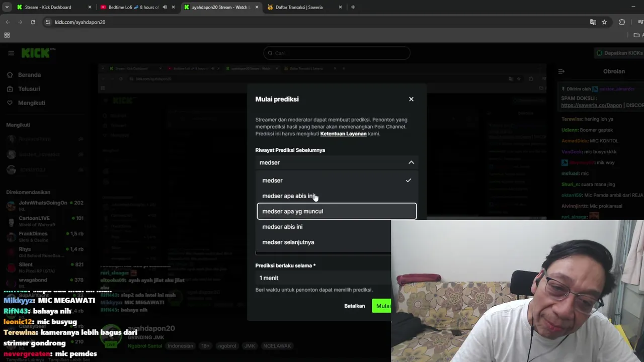The image size is (644, 362).
Task: Go back in browser history
Action: click(x=8, y=22)
